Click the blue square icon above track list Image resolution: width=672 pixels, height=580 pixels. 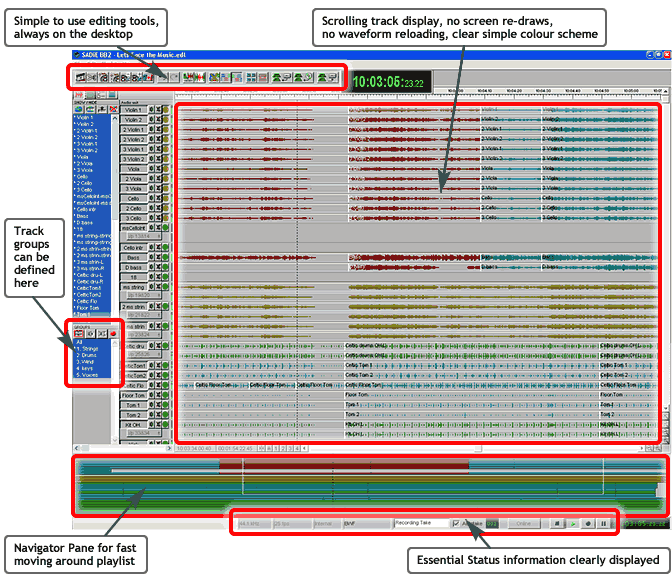click(x=112, y=95)
